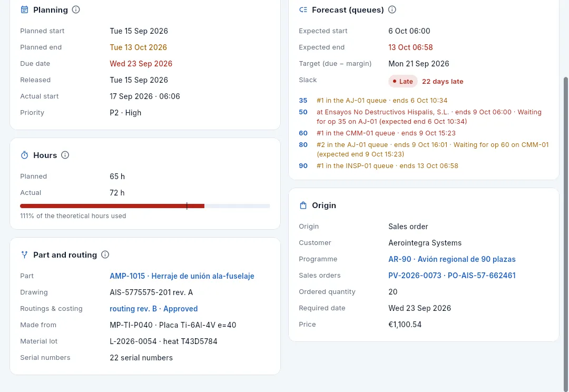Viewport: 569px width, 392px height.
Task: Select price '€1,100.54'
Action: [405, 325]
